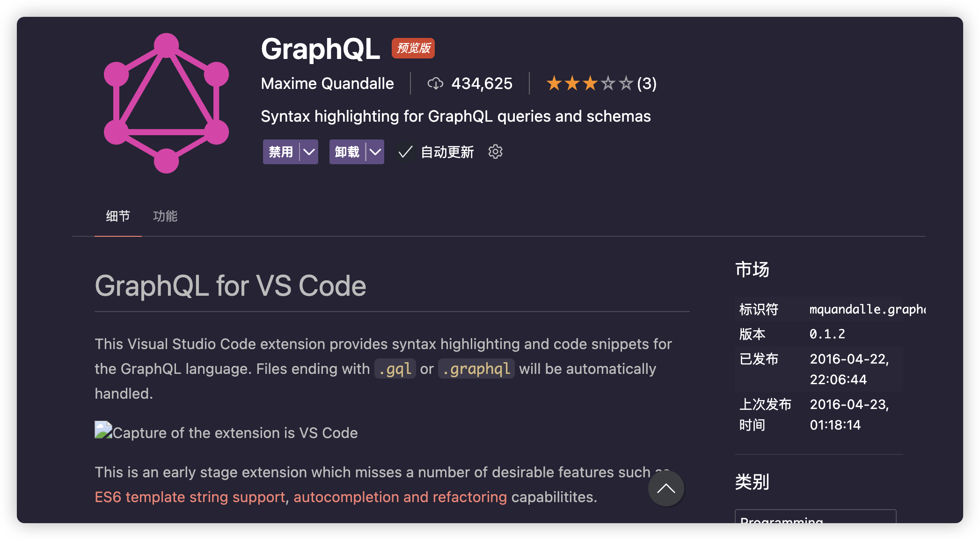Image resolution: width=980 pixels, height=540 pixels.
Task: Click the 预览版 preview badge
Action: point(413,48)
